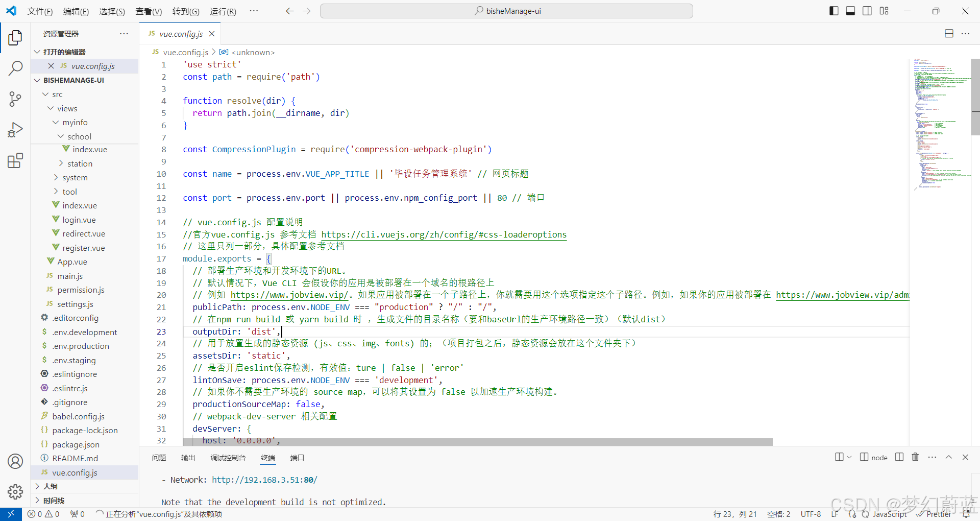
Task: Navigate forward with the right arrow
Action: [307, 11]
